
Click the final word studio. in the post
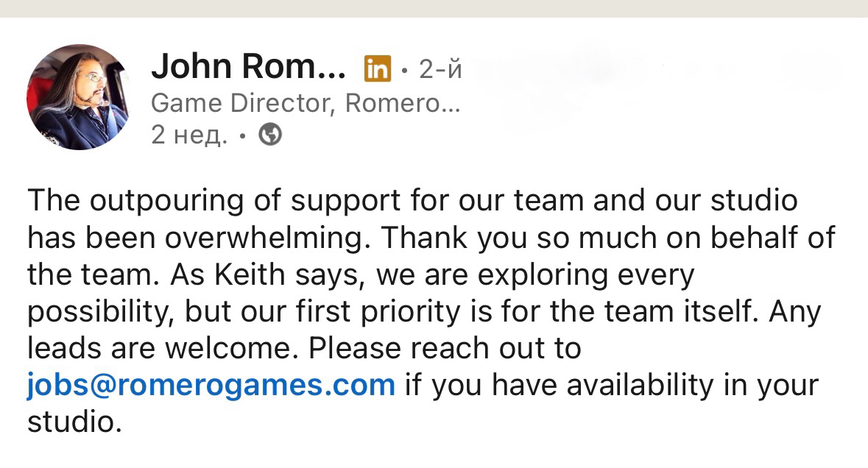pyautogui.click(x=74, y=422)
